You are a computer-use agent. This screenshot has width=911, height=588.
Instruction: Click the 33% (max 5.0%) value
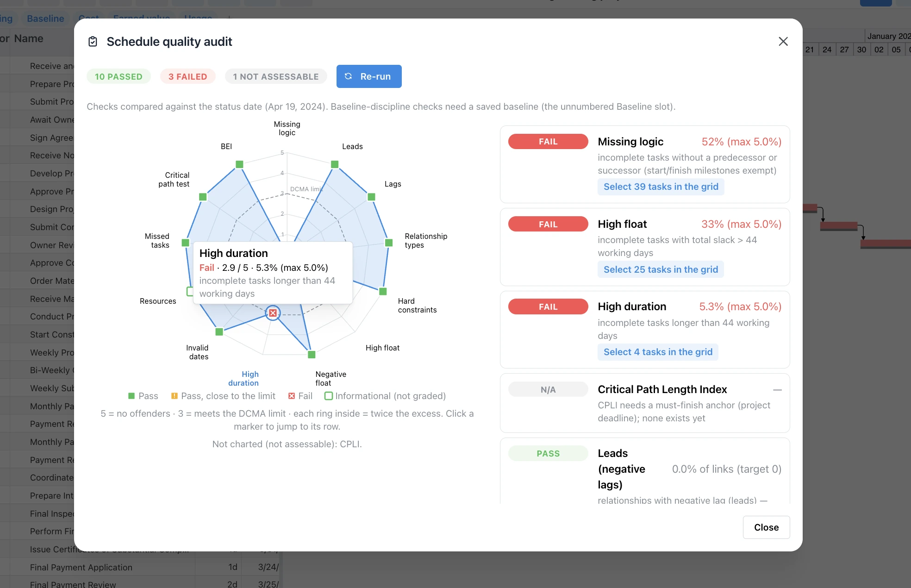pyautogui.click(x=741, y=224)
